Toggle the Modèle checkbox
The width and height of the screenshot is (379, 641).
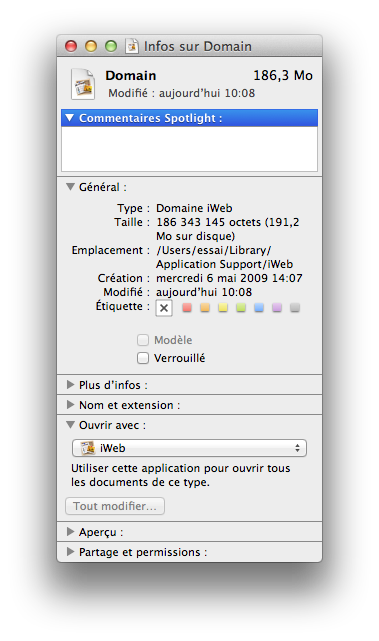pos(143,340)
